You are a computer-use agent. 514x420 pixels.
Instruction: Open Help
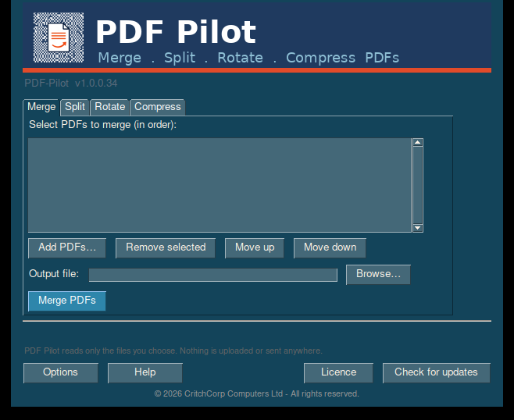point(145,372)
